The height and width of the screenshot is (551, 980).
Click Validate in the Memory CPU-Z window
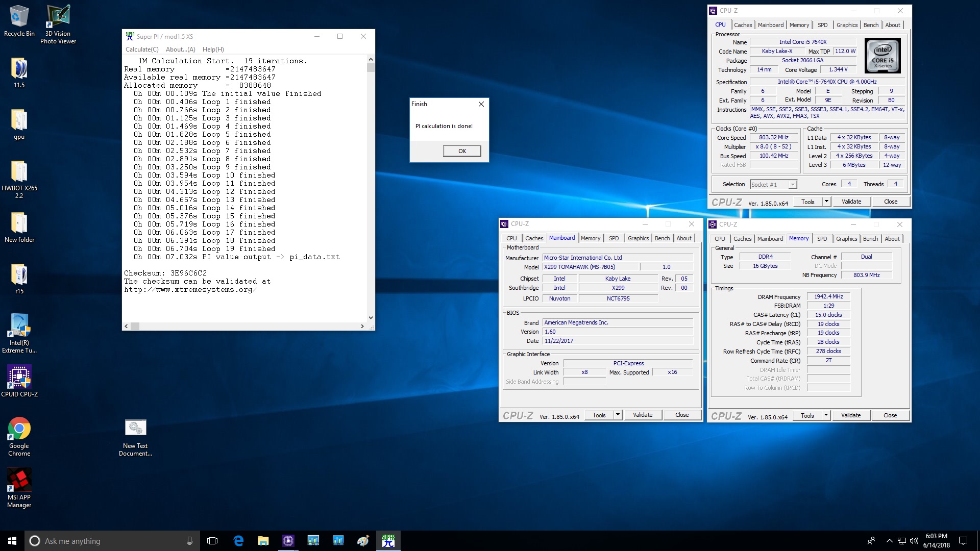pyautogui.click(x=851, y=415)
